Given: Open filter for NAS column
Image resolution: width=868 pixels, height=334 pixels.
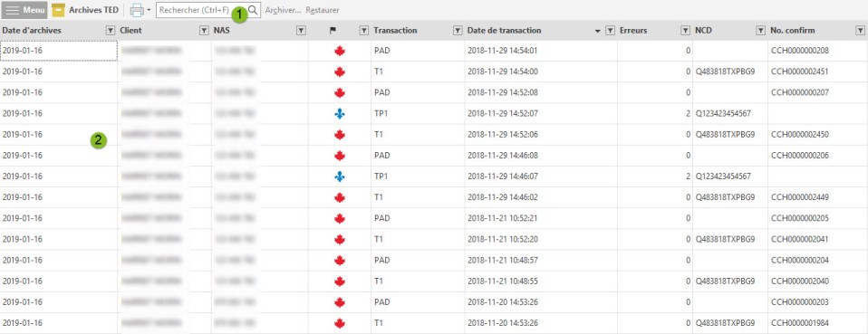Looking at the screenshot, I should pyautogui.click(x=301, y=31).
